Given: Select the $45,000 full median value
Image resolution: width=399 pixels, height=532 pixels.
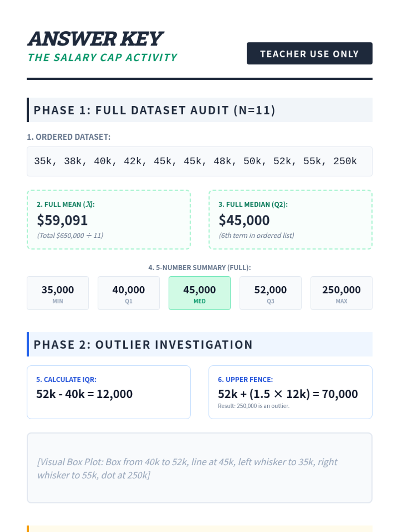Looking at the screenshot, I should pos(244,220).
